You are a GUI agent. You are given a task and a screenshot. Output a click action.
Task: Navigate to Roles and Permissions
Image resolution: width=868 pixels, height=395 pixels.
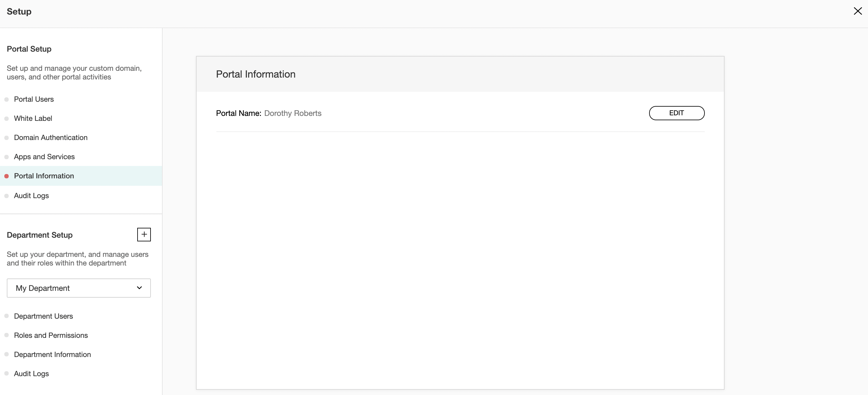pos(51,335)
